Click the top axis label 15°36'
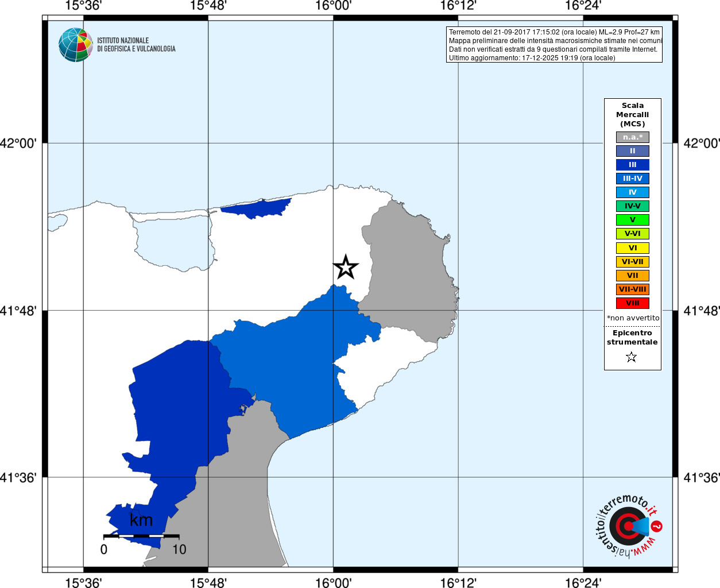 pos(83,6)
